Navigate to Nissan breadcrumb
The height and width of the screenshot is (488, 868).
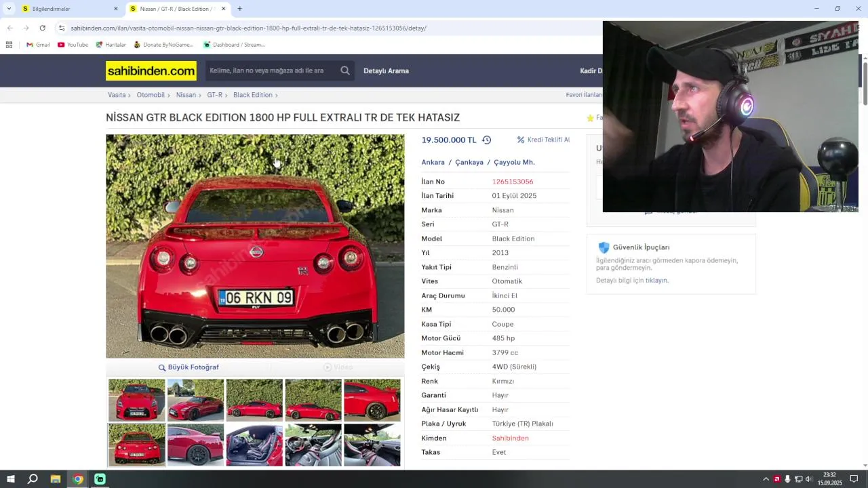186,95
